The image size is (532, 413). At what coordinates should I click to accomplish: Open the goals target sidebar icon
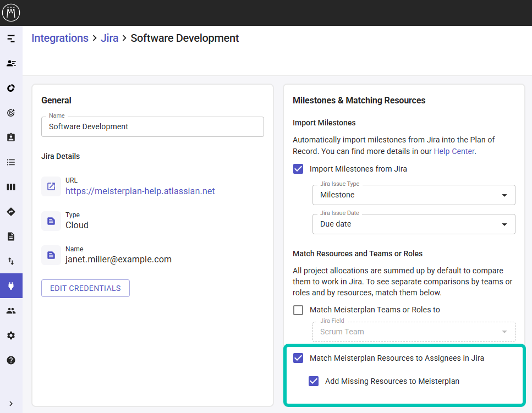(11, 113)
